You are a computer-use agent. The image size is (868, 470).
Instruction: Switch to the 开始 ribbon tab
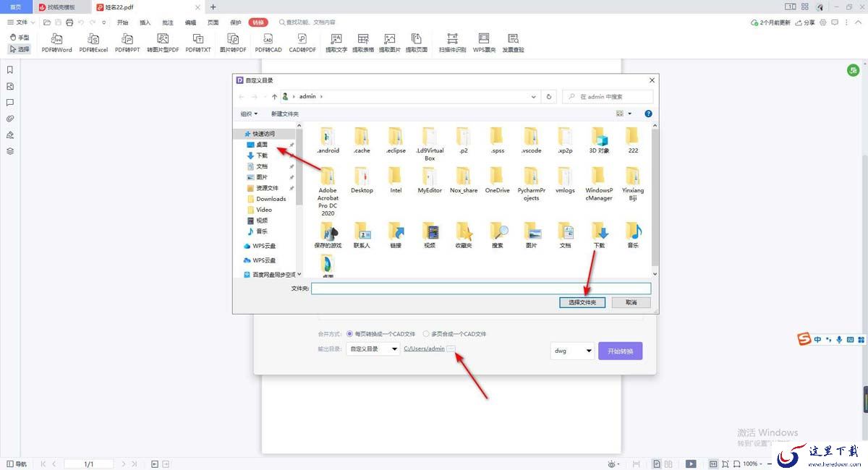(123, 22)
